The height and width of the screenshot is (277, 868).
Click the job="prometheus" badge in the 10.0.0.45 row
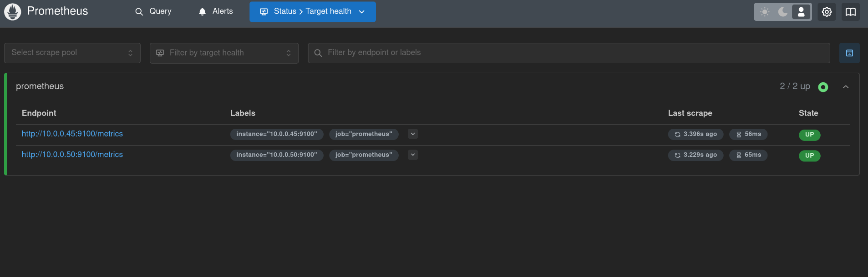point(364,134)
